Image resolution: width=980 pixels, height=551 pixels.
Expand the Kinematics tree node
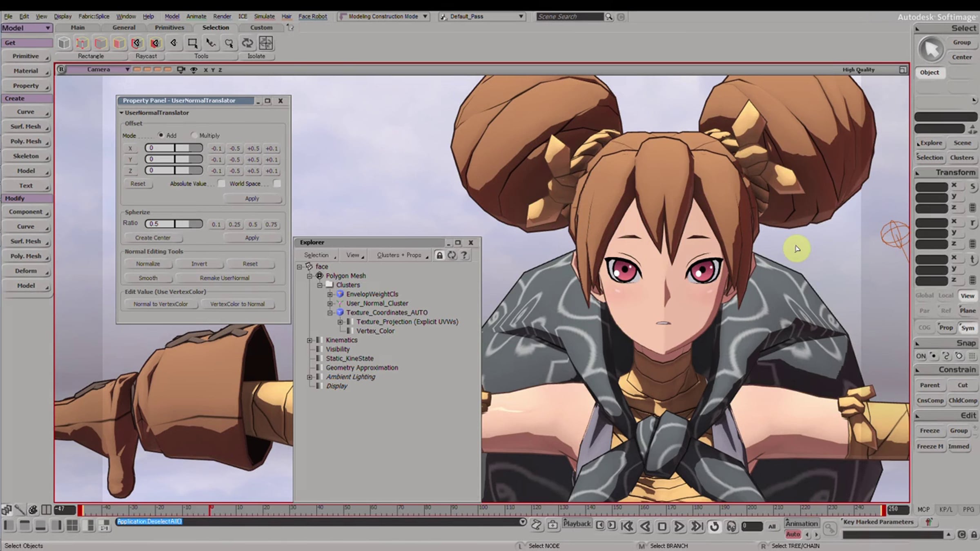(310, 340)
